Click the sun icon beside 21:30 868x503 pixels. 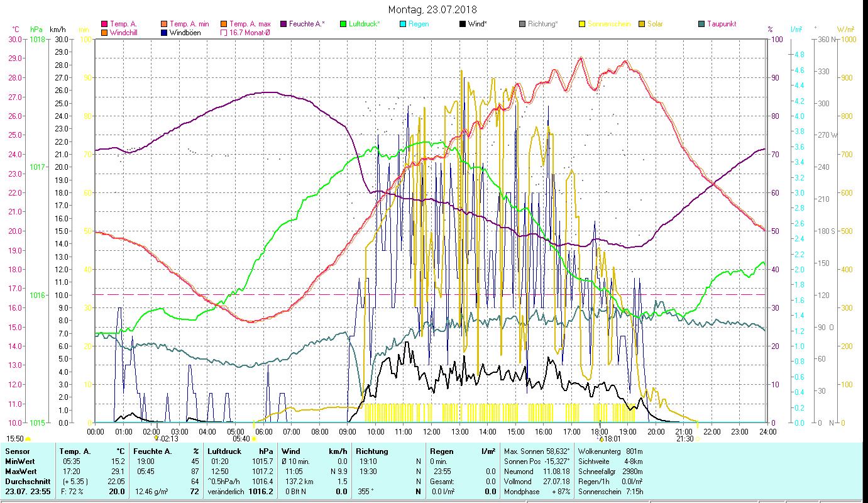click(698, 439)
